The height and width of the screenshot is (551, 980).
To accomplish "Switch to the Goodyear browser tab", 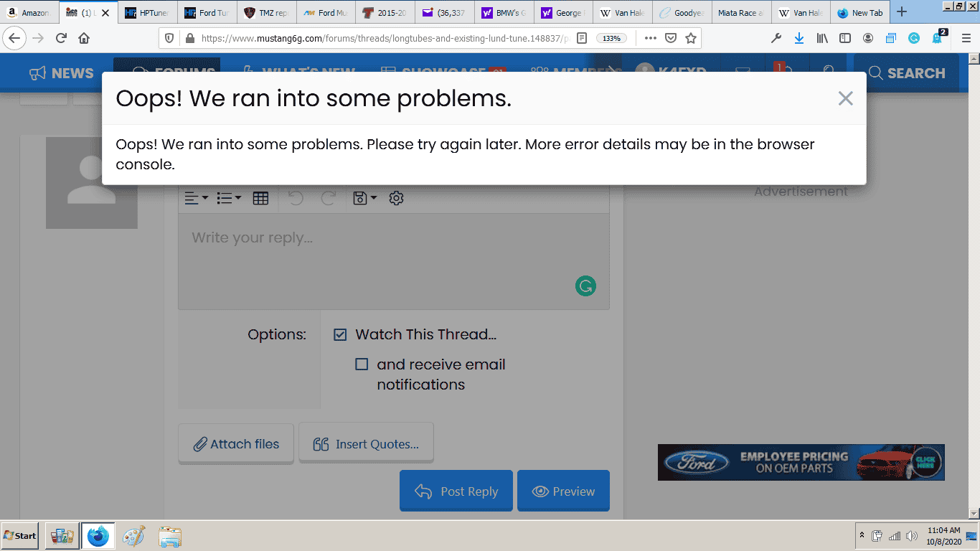I will [683, 13].
